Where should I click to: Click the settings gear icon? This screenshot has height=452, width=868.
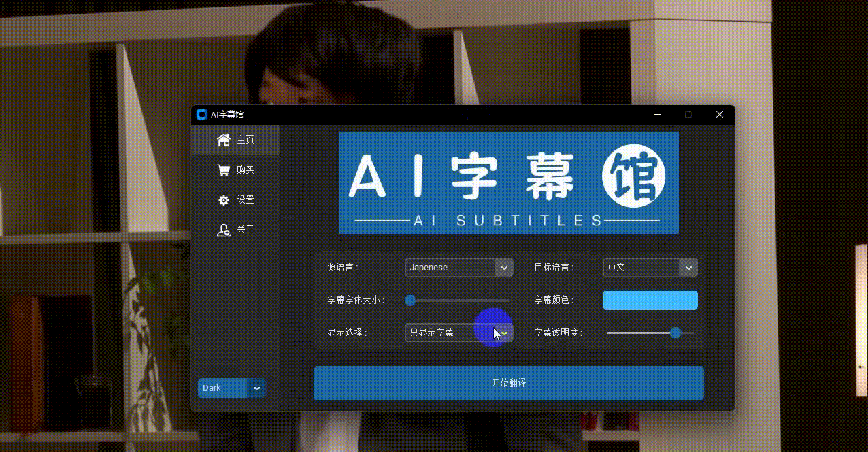[x=223, y=200]
